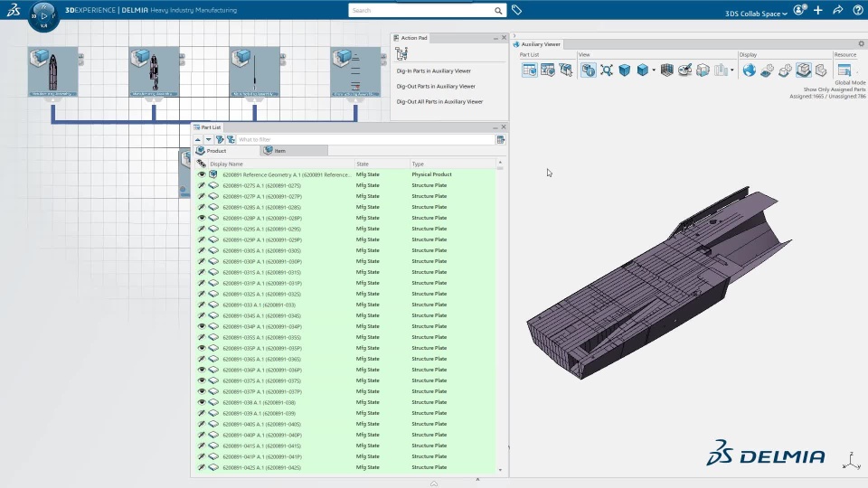The width and height of the screenshot is (868, 488).
Task: Hide the visible 6200891-034P part
Action: coord(202,326)
